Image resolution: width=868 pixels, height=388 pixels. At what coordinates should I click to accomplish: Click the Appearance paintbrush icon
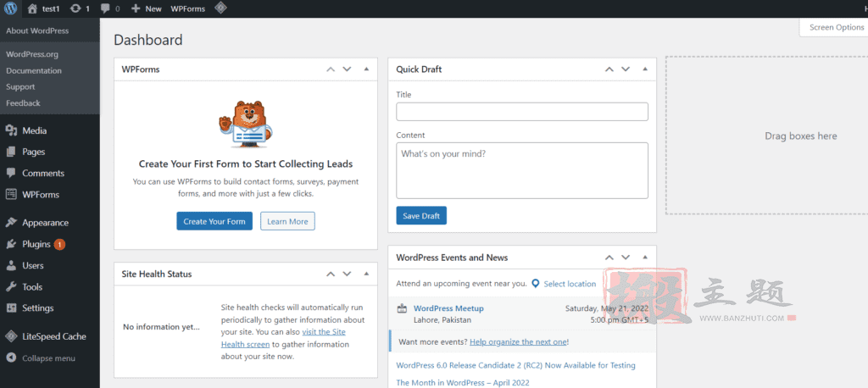coord(11,223)
